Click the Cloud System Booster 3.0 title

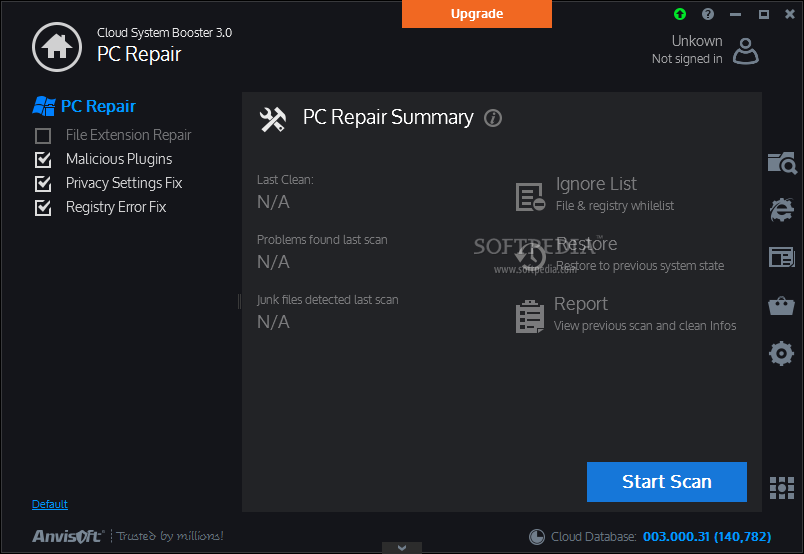165,33
